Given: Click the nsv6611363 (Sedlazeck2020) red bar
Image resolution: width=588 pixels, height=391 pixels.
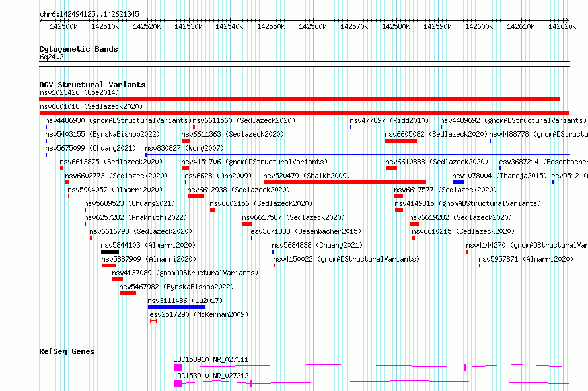Looking at the screenshot, I should point(186,141).
